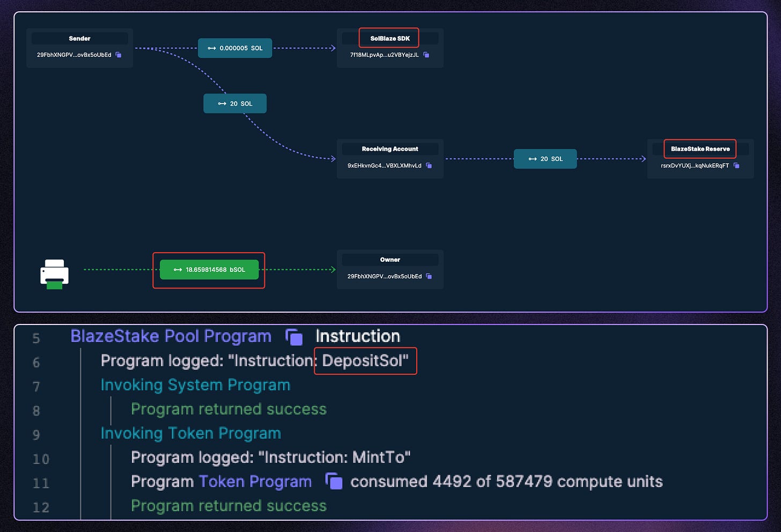Copy the Token Program address on line 11
This screenshot has height=532, width=781.
(x=334, y=481)
